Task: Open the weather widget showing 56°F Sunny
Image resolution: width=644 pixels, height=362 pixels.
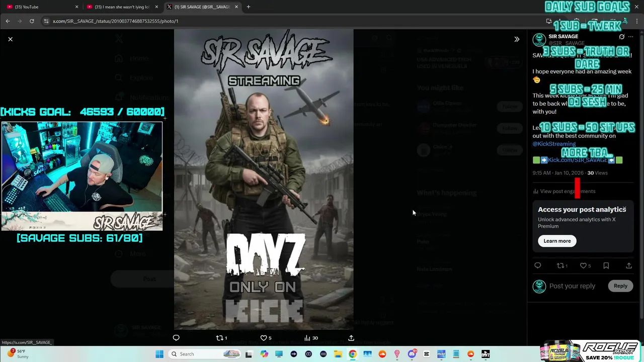Action: pyautogui.click(x=18, y=354)
